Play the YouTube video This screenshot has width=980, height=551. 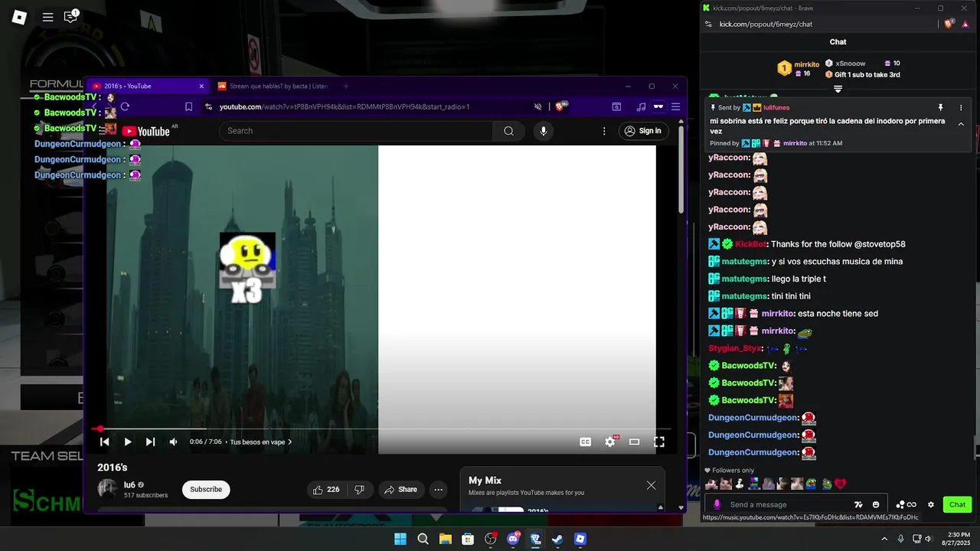128,442
